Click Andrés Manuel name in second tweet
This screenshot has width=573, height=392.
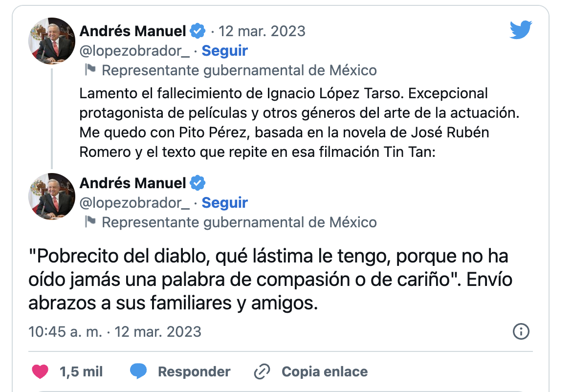(132, 183)
